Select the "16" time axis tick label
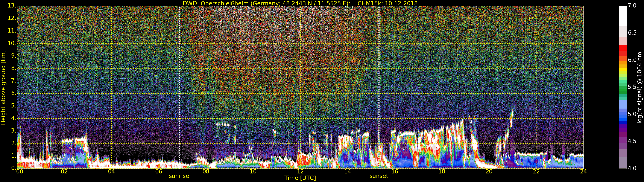This screenshot has height=182, width=644. coord(395,172)
